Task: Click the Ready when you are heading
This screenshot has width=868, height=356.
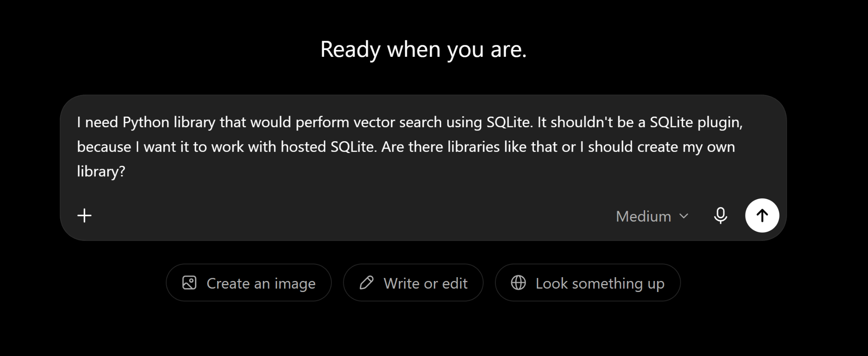Action: [423, 49]
